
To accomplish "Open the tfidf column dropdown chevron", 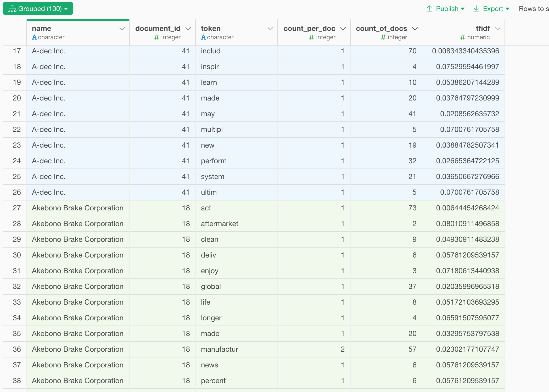I will 497,29.
